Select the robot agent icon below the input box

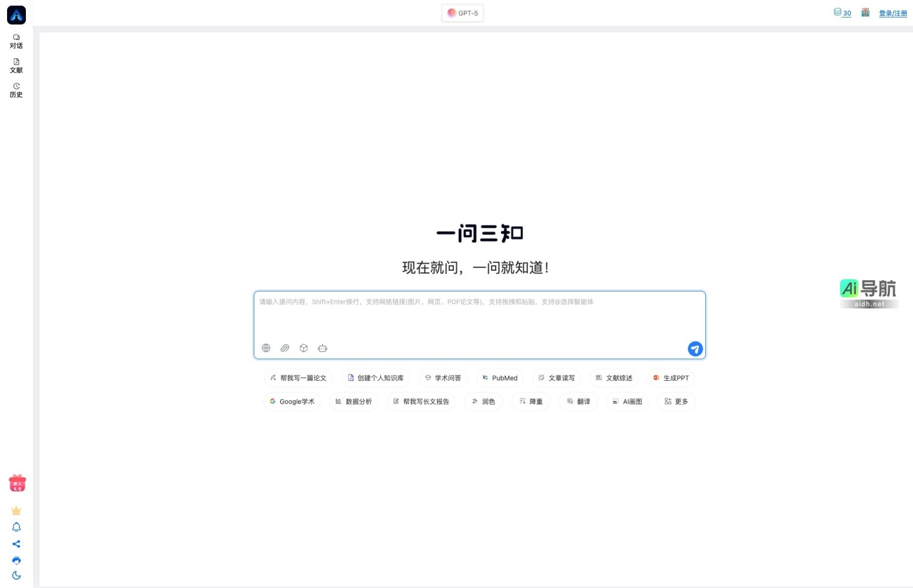point(323,348)
